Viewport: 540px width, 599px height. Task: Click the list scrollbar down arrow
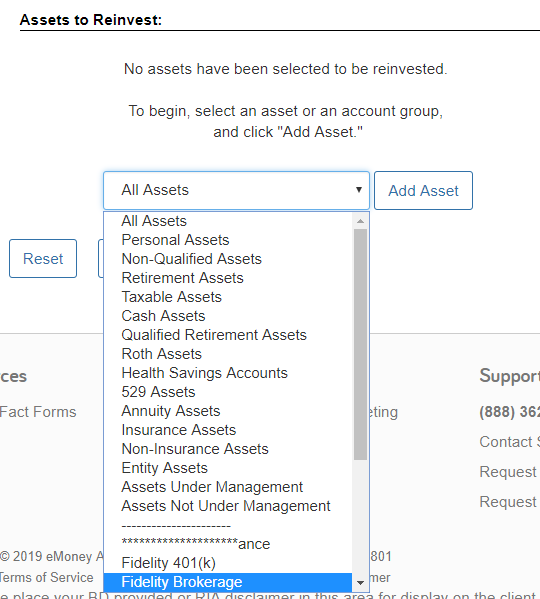point(360,583)
